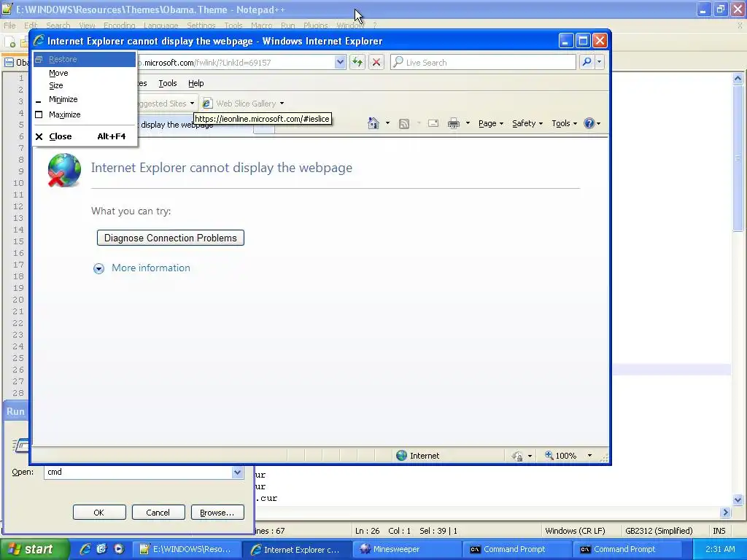This screenshot has width=747, height=560.
Task: Choose Close Alt+F4 from the system menu
Action: (85, 136)
